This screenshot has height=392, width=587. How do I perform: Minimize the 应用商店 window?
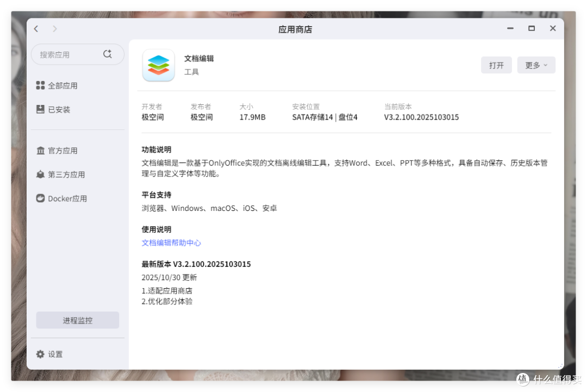pyautogui.click(x=510, y=28)
